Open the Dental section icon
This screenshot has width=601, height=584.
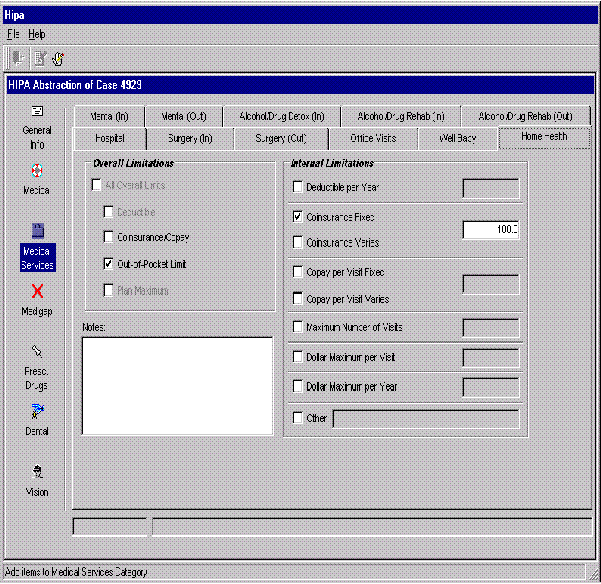coord(37,410)
